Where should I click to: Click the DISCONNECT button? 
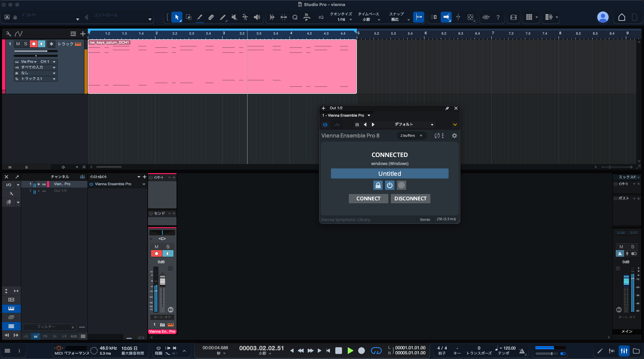(x=410, y=199)
